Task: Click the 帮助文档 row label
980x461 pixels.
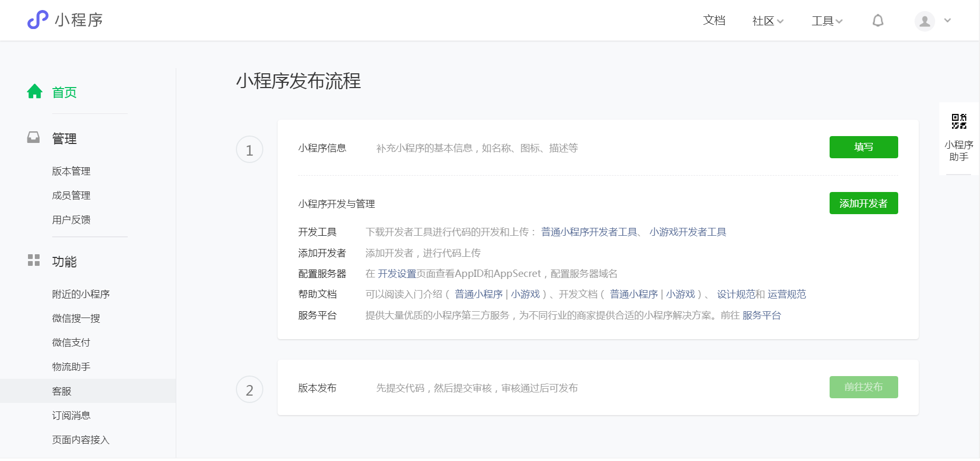Action: coord(317,294)
